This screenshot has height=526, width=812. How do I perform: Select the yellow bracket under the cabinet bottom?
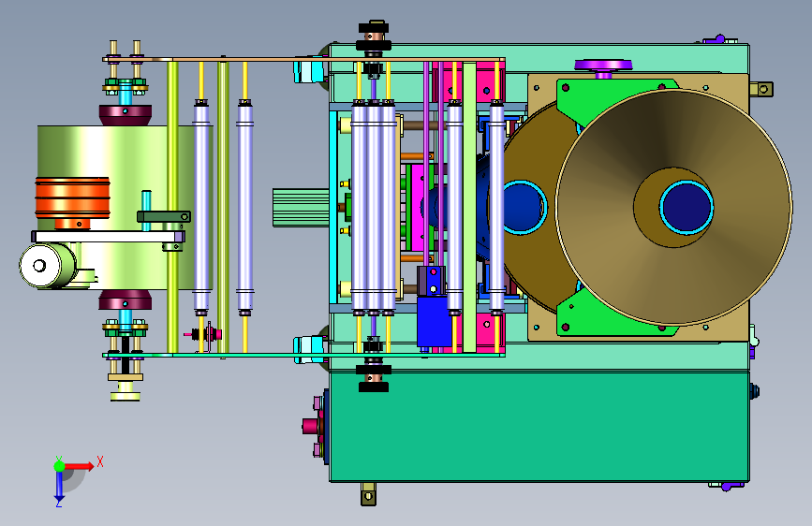point(368,494)
